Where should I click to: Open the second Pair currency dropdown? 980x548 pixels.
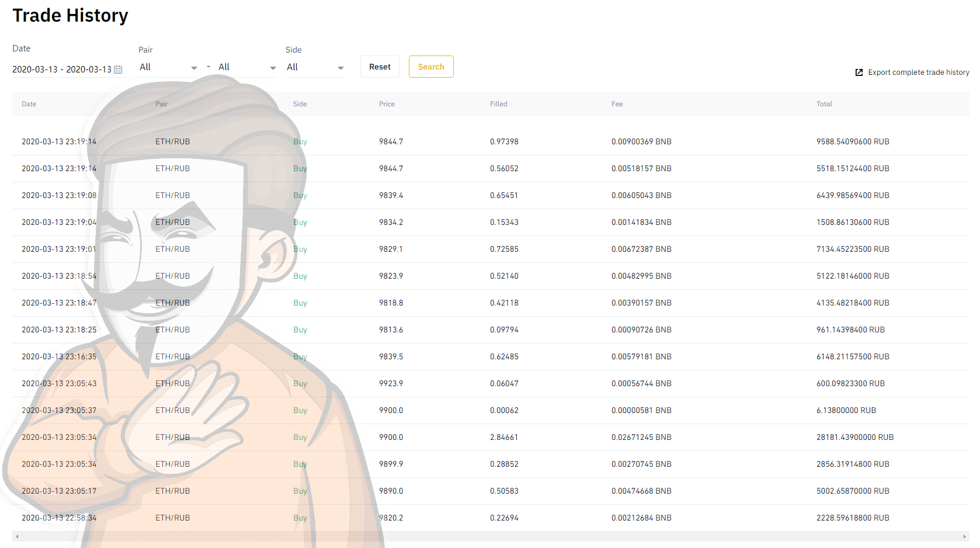tap(246, 68)
